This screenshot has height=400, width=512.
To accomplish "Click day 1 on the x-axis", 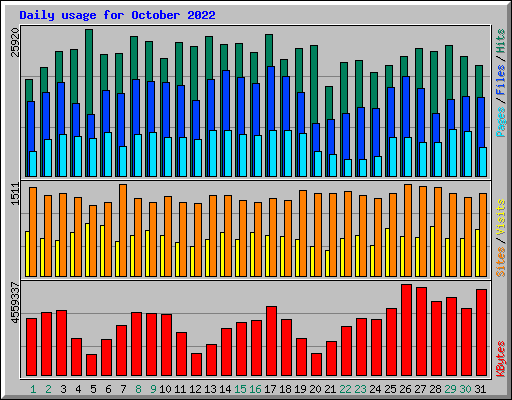I will tap(33, 389).
